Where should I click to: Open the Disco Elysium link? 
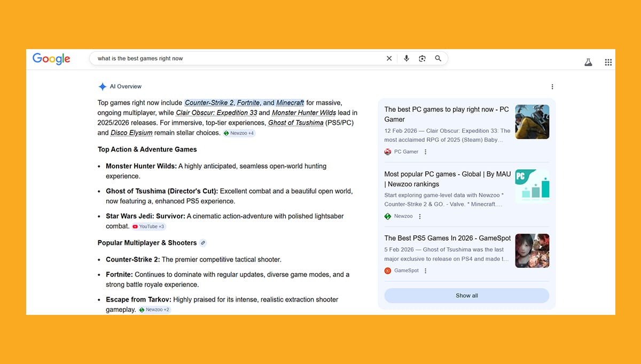coord(131,133)
